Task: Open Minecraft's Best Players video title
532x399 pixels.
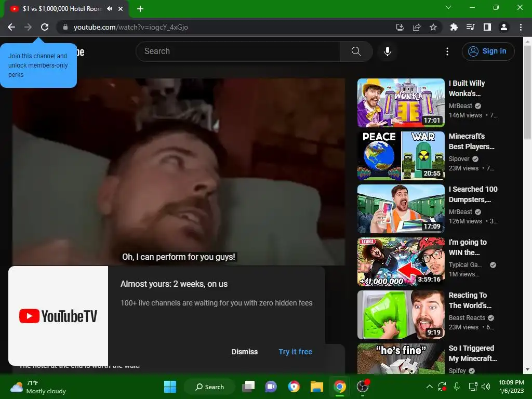Action: (472, 141)
